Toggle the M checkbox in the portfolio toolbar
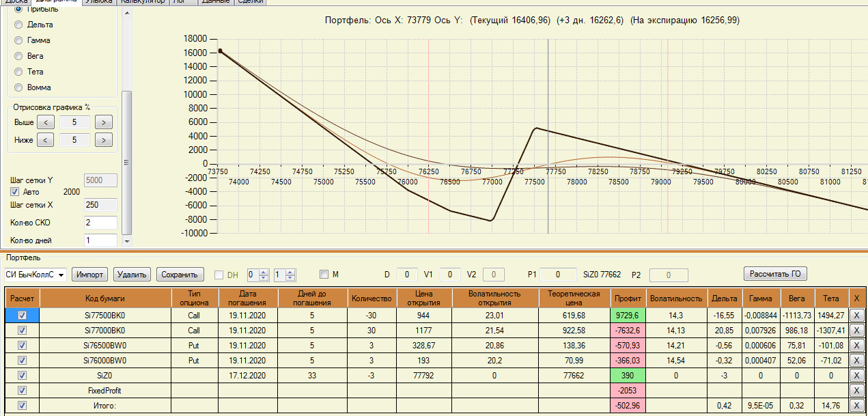 click(x=324, y=275)
